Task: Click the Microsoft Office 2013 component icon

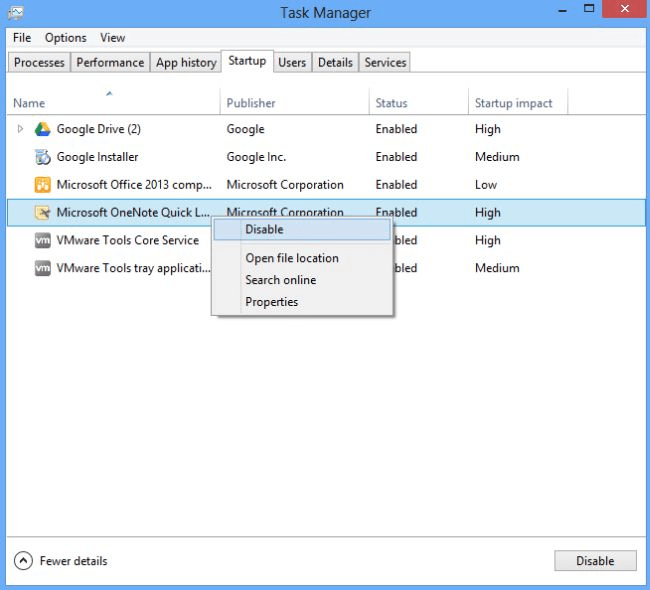Action: pyautogui.click(x=43, y=185)
